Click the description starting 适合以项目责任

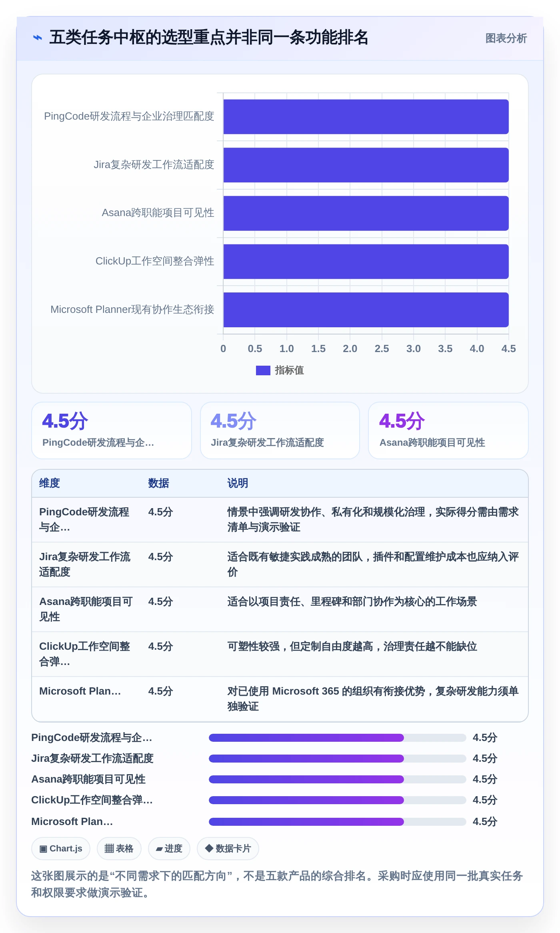point(352,602)
